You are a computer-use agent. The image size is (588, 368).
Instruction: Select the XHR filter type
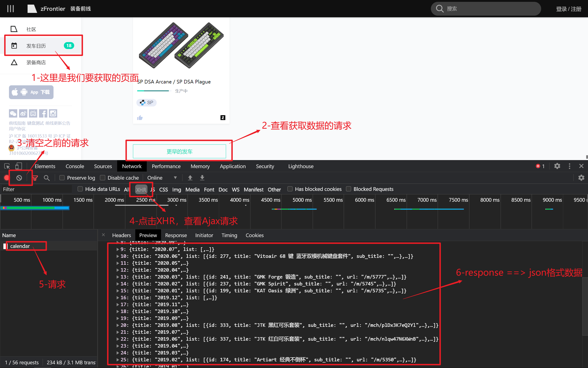coord(141,190)
